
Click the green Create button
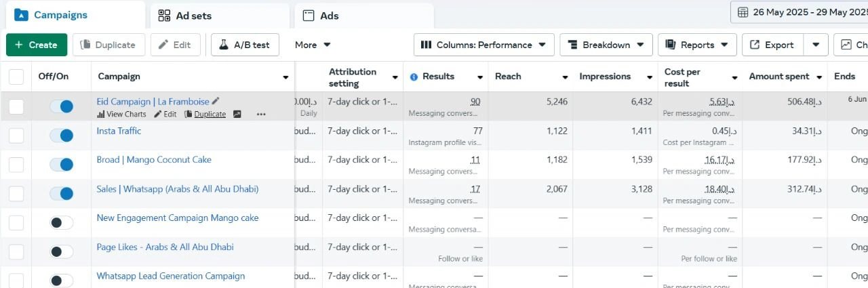37,45
